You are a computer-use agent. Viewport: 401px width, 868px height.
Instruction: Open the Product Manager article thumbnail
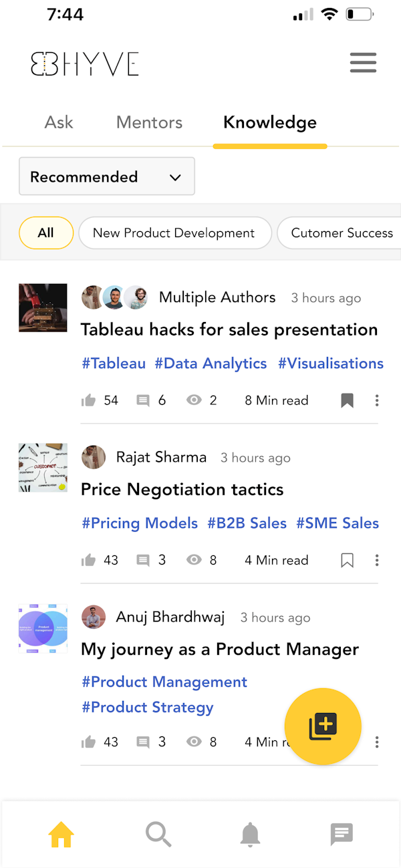point(43,628)
